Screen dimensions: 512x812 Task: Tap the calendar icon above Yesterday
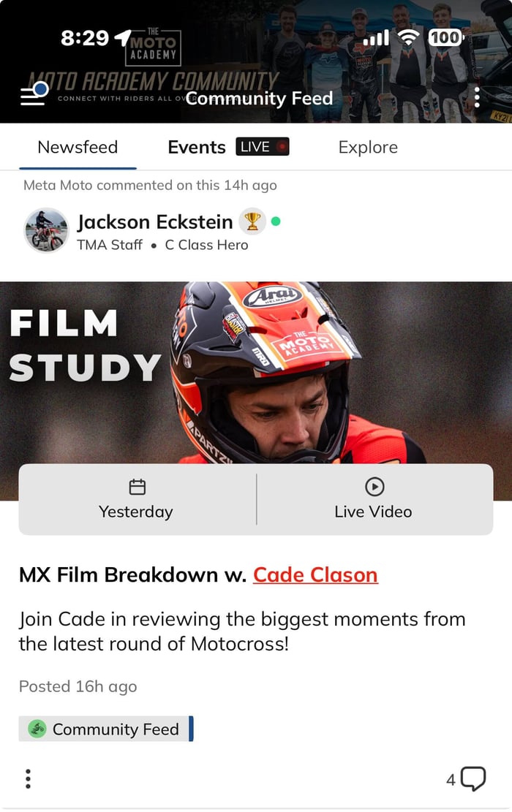click(138, 487)
